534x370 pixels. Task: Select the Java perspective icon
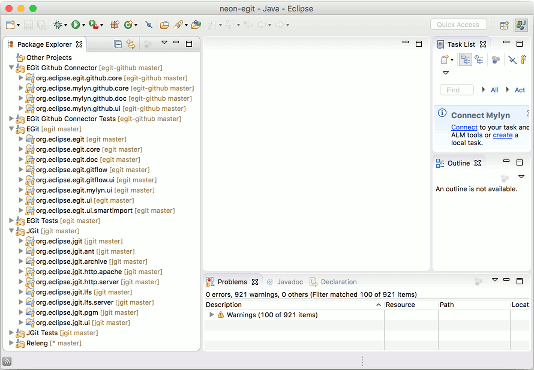click(x=521, y=25)
